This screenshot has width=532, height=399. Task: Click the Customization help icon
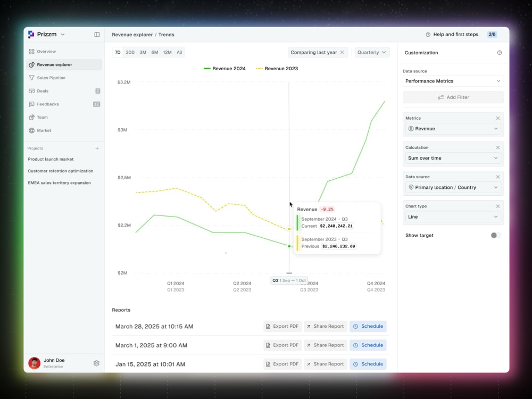click(500, 53)
